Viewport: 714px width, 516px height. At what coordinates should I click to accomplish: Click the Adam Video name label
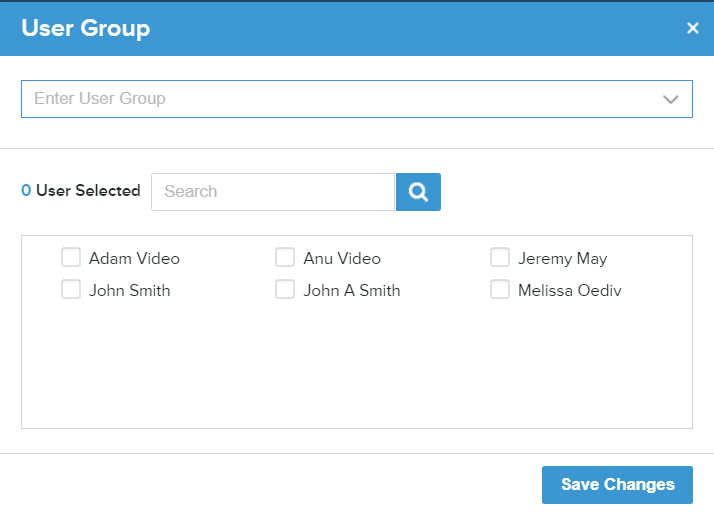134,259
